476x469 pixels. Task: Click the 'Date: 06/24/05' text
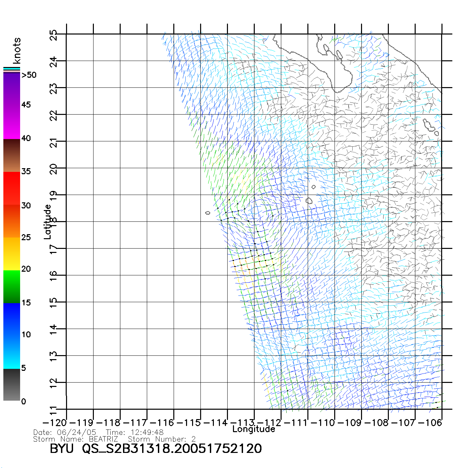coord(65,432)
